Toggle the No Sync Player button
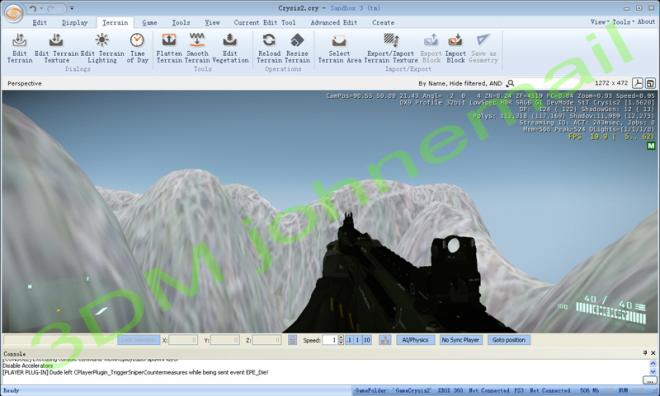This screenshot has width=660, height=396. [x=460, y=340]
